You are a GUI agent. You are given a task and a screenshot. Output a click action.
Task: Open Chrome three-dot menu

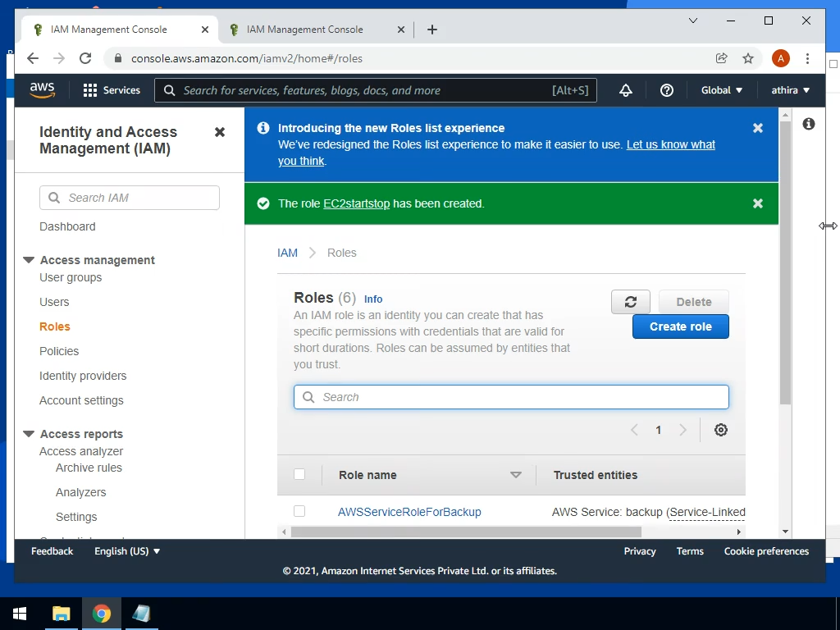(x=807, y=58)
